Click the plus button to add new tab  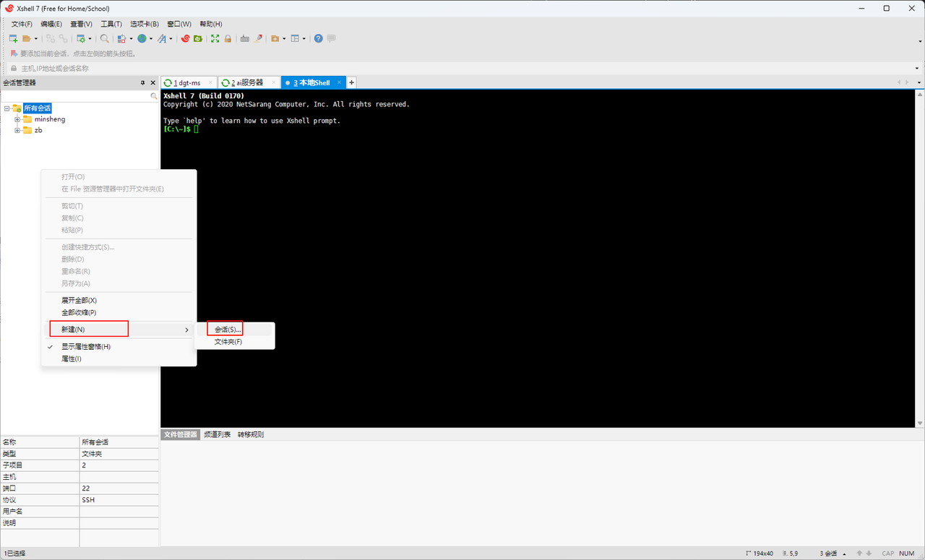click(x=352, y=83)
